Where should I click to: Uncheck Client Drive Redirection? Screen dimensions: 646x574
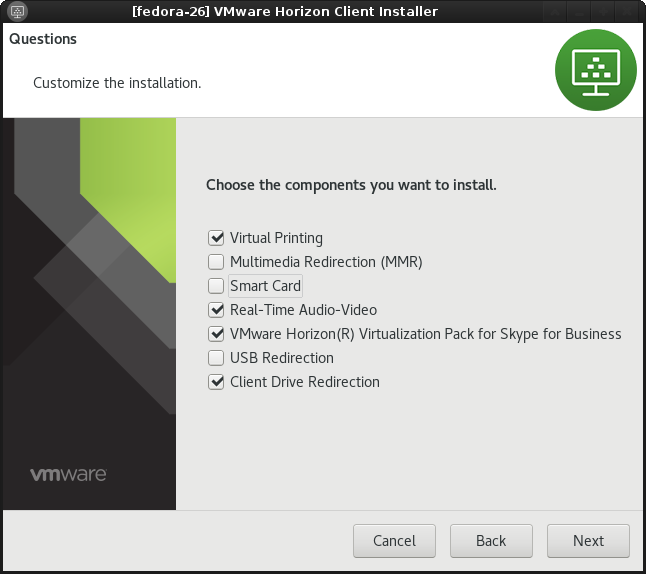point(216,382)
